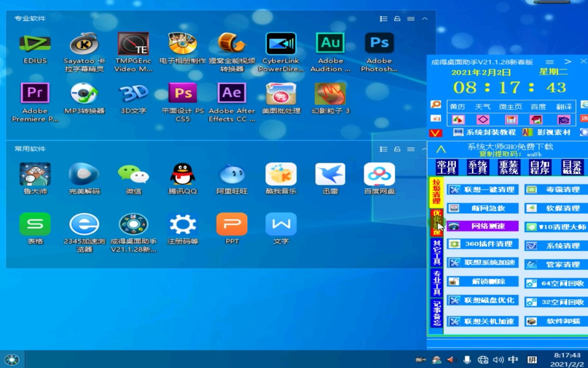Open 百度网盘 icon
Screen dimensions: 588x368
[x=379, y=174]
